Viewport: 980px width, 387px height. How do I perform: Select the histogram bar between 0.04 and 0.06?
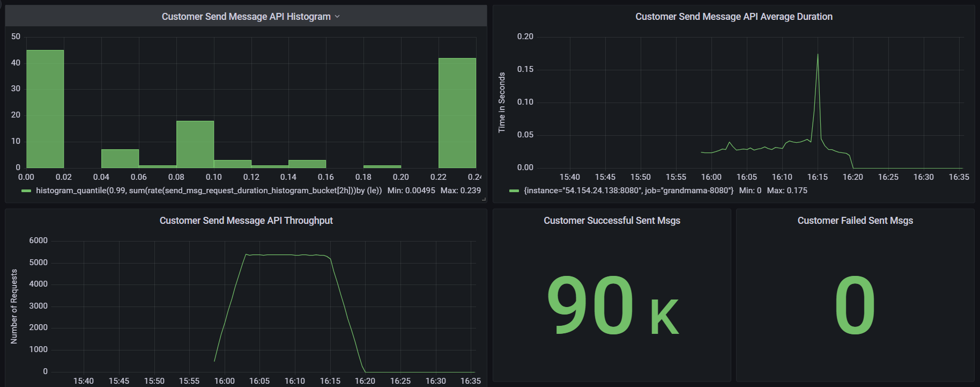pos(120,158)
